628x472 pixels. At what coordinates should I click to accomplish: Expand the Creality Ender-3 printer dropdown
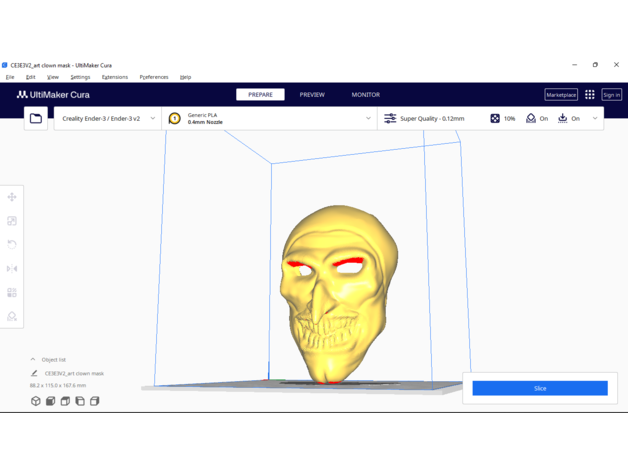pos(108,118)
